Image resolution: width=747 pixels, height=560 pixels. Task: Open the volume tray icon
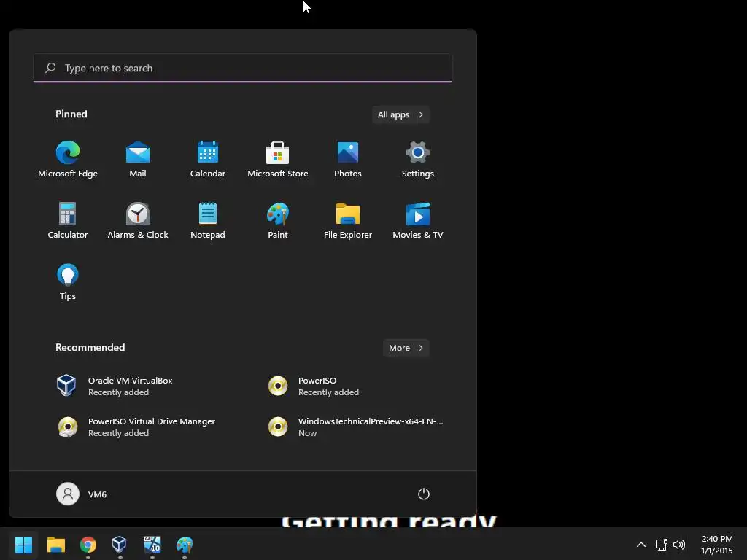coord(679,545)
